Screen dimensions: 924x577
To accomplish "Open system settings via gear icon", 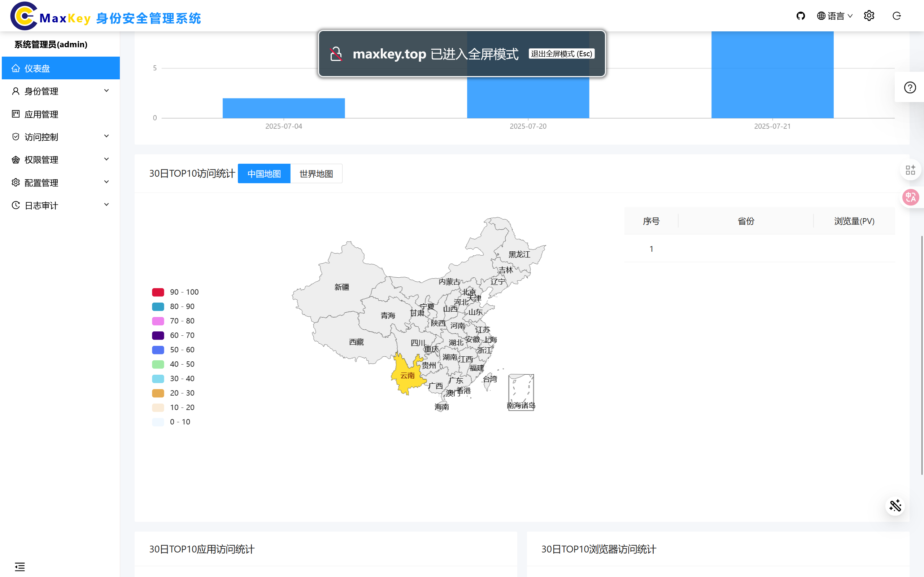I will click(869, 16).
